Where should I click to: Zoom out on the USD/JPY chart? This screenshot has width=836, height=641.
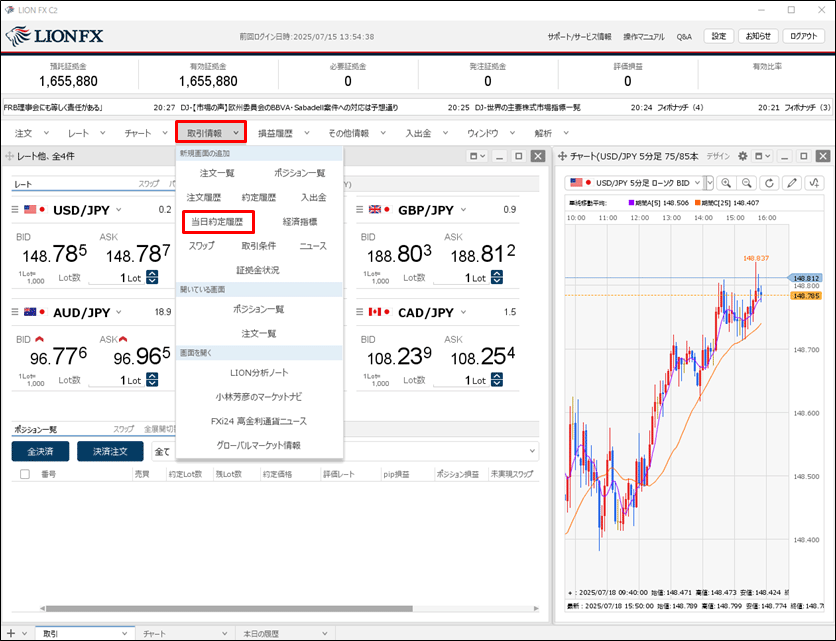(x=747, y=183)
